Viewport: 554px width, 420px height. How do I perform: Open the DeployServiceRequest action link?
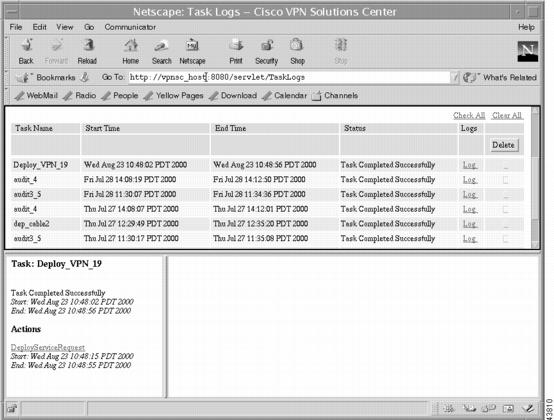48,347
